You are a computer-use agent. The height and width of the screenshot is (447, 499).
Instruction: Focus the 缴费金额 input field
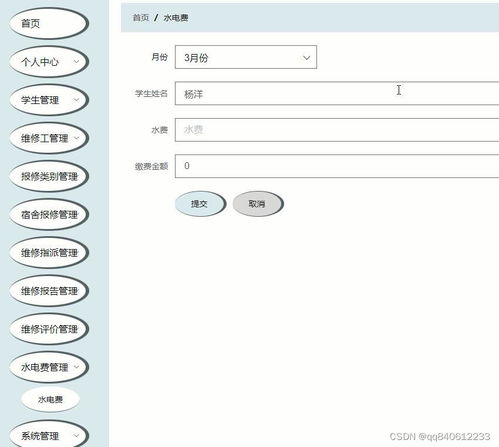pyautogui.click(x=337, y=166)
